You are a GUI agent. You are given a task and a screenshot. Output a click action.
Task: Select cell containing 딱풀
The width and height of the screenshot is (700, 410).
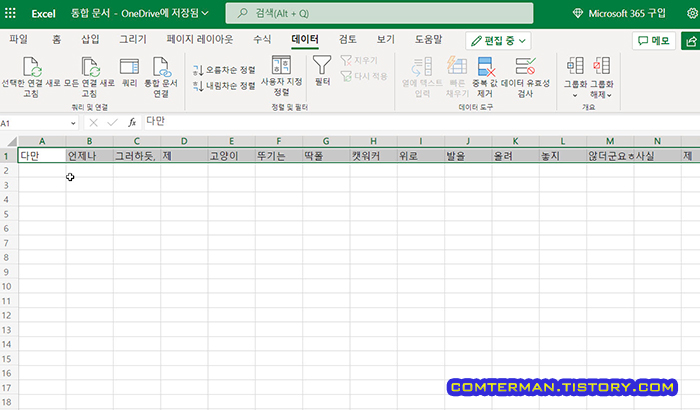pos(326,156)
